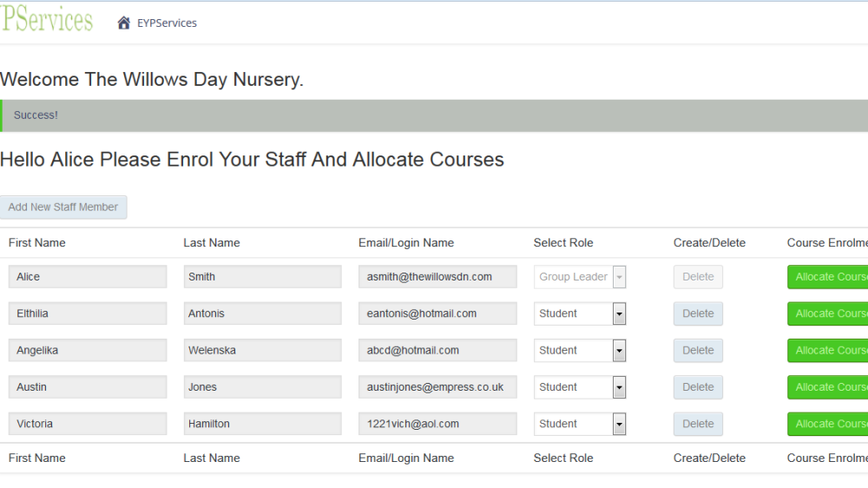This screenshot has width=868, height=488.
Task: Allocate courses for Alice Smith
Action: click(x=827, y=277)
